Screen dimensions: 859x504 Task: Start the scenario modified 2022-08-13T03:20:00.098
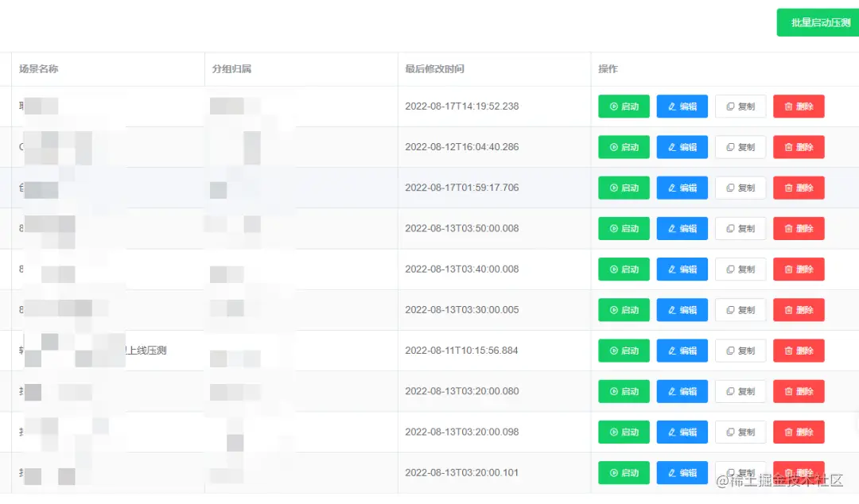click(624, 432)
